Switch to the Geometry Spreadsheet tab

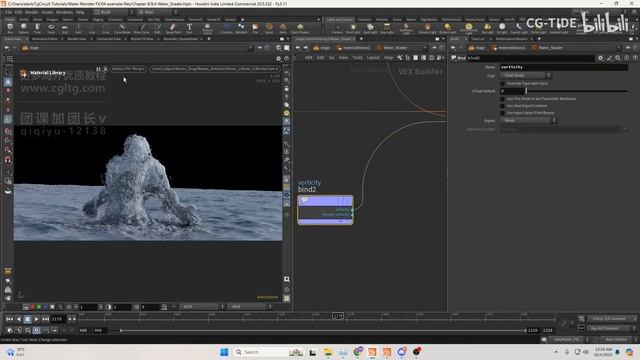pyautogui.click(x=180, y=39)
